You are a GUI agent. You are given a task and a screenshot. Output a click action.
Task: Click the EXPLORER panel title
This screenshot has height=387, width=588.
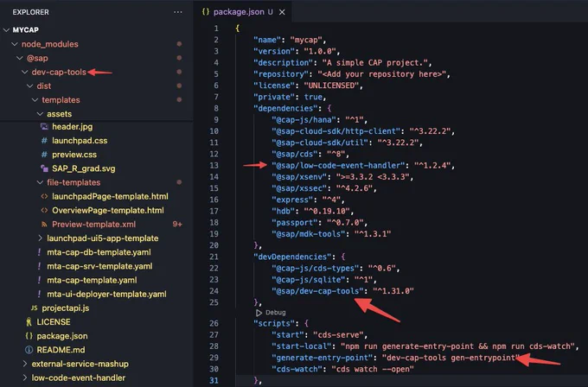31,12
